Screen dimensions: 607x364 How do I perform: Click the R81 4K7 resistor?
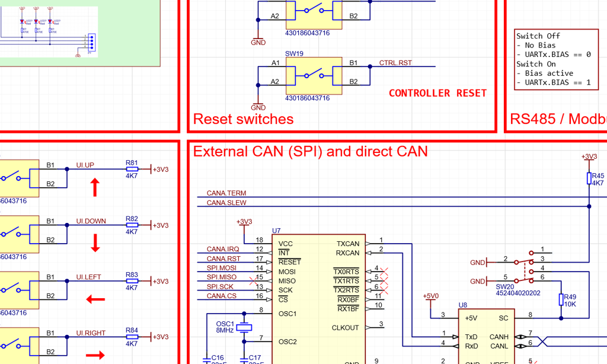click(x=132, y=169)
